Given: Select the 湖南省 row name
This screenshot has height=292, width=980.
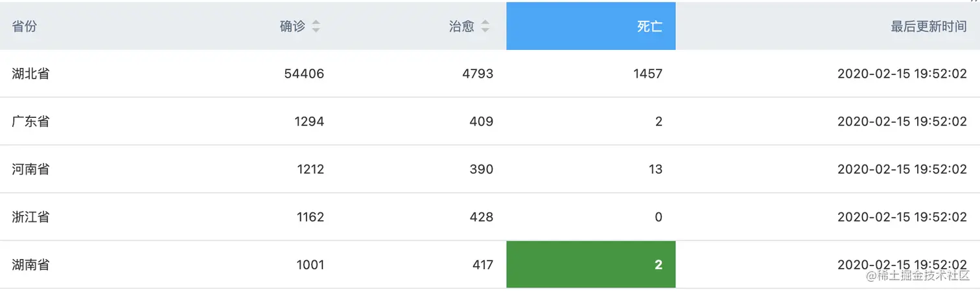Looking at the screenshot, I should pyautogui.click(x=30, y=265).
